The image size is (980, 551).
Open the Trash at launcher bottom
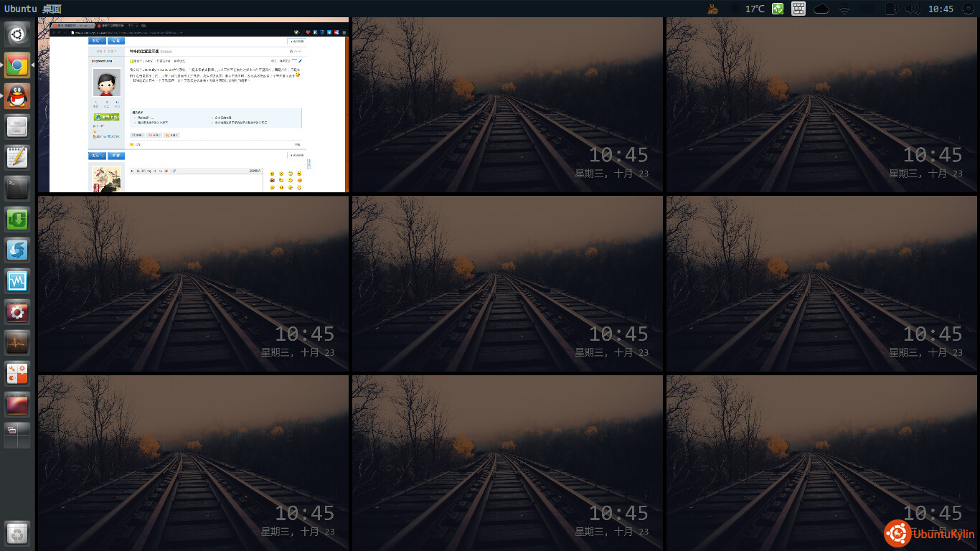[x=17, y=533]
